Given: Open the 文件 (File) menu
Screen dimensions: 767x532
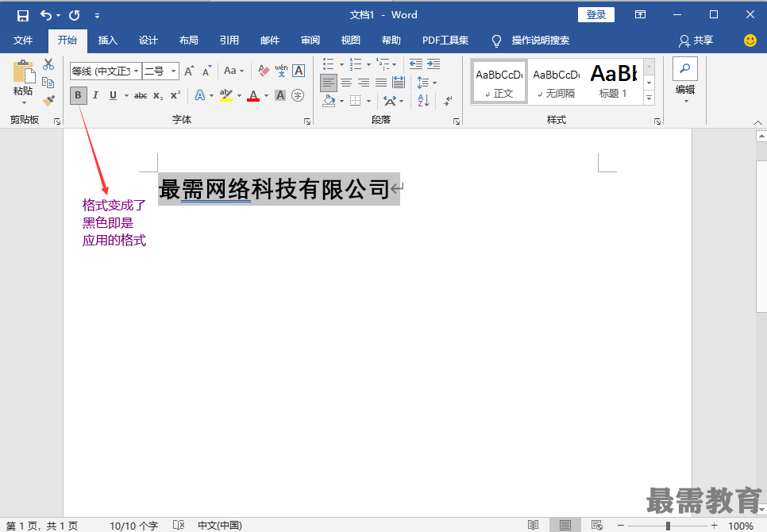Looking at the screenshot, I should pyautogui.click(x=23, y=40).
